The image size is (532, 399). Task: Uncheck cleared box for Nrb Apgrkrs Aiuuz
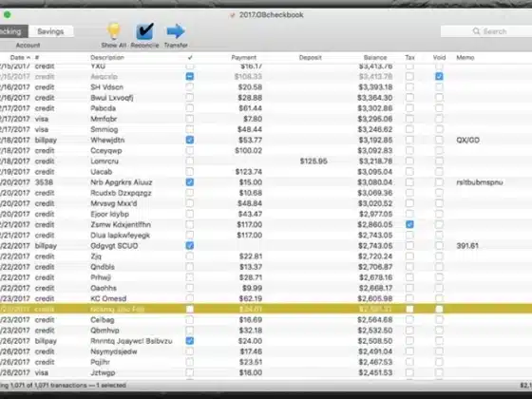coord(190,182)
